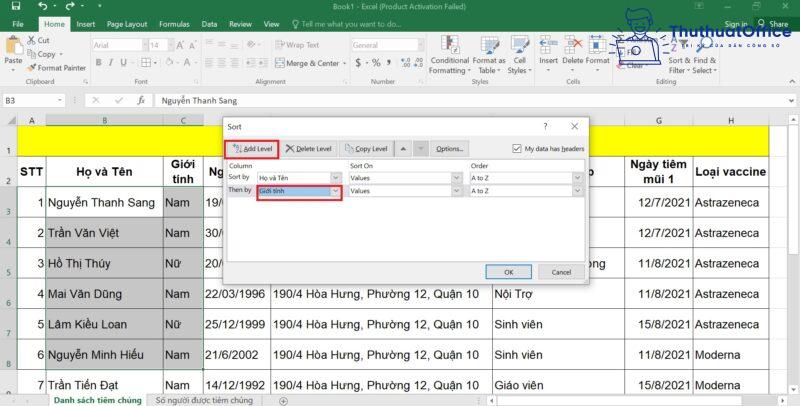Select Số người được tiêm chủng sheet tab
The height and width of the screenshot is (406, 800).
[204, 400]
